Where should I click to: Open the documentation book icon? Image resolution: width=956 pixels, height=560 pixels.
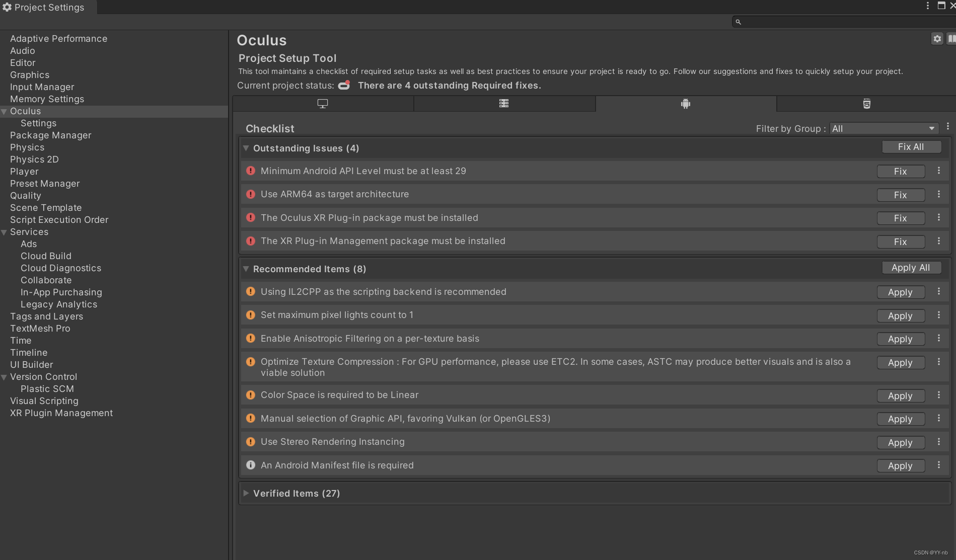tap(951, 39)
